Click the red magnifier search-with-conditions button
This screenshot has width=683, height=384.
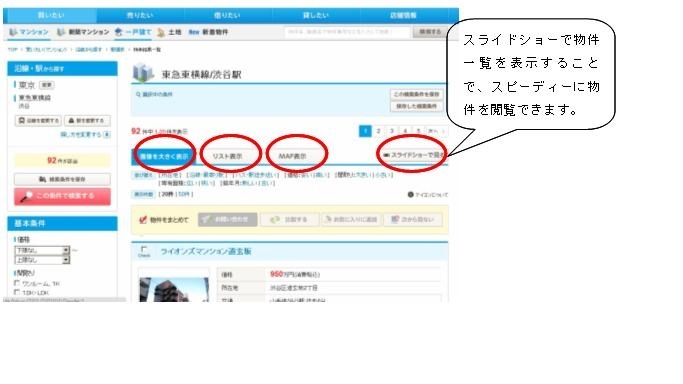(x=62, y=196)
